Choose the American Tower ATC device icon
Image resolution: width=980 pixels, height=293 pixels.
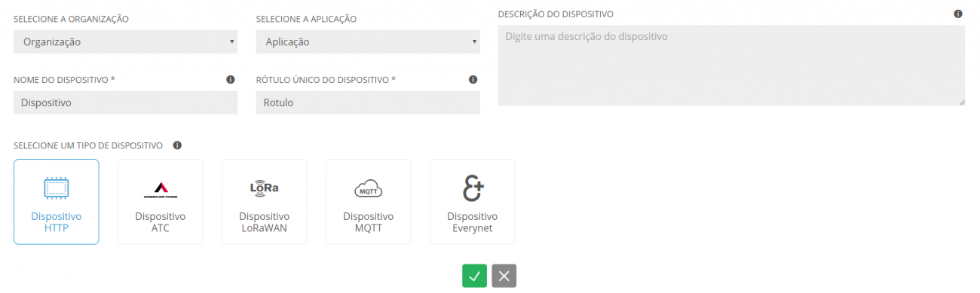pyautogui.click(x=161, y=189)
